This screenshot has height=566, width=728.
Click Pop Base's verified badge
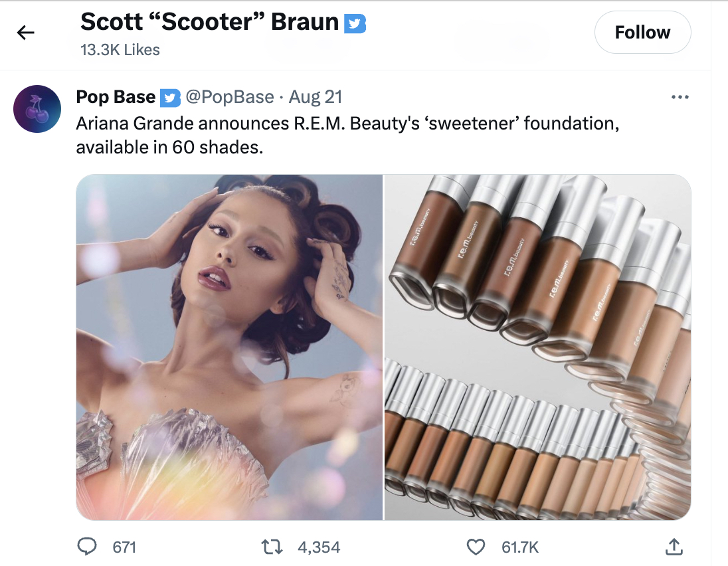[171, 98]
